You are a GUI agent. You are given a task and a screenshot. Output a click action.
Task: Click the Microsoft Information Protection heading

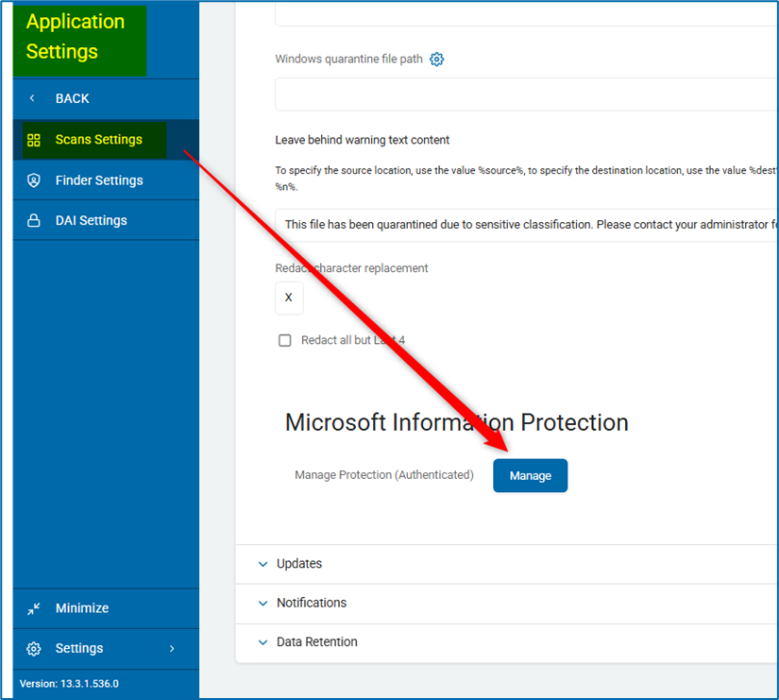point(457,422)
